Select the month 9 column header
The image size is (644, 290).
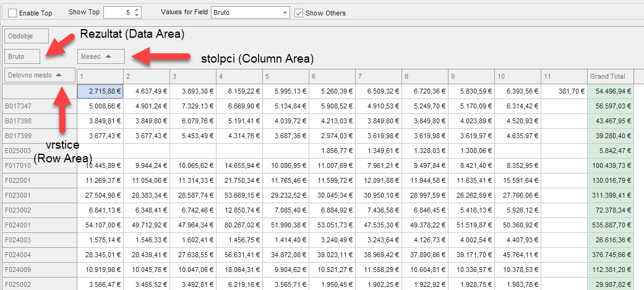(471, 76)
